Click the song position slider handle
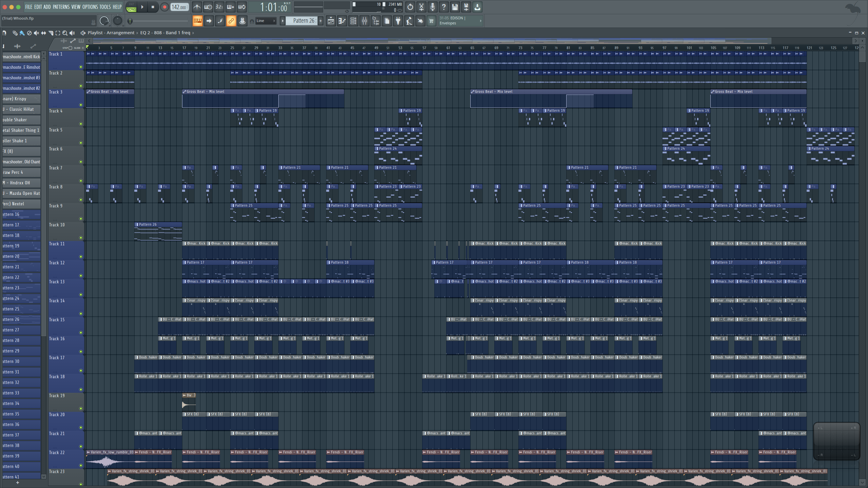This screenshot has width=868, height=488. click(x=130, y=21)
